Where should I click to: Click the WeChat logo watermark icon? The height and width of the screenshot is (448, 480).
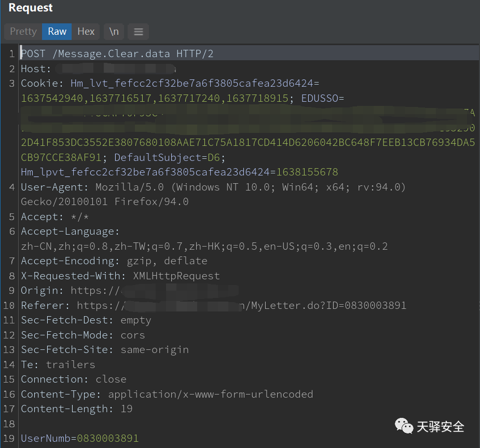pyautogui.click(x=404, y=426)
